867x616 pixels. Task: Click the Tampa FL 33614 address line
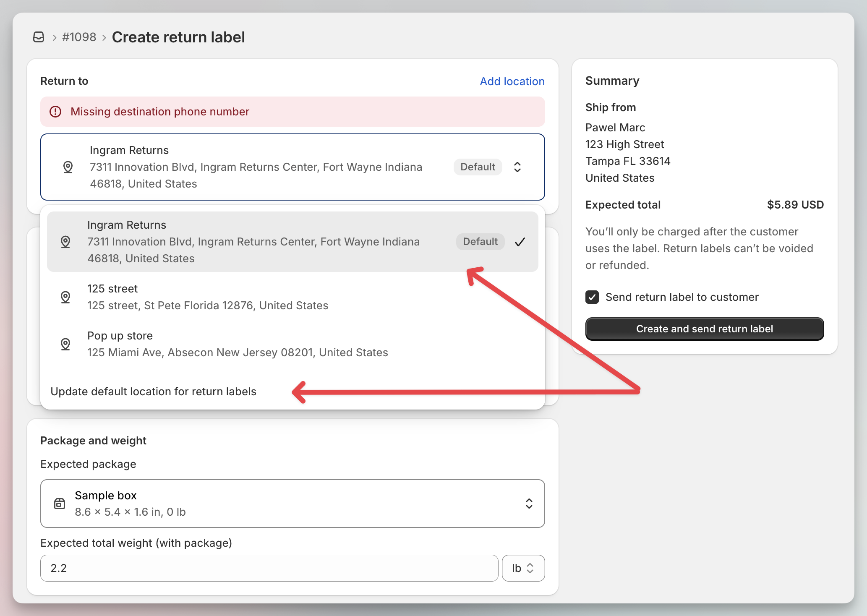[x=628, y=161]
